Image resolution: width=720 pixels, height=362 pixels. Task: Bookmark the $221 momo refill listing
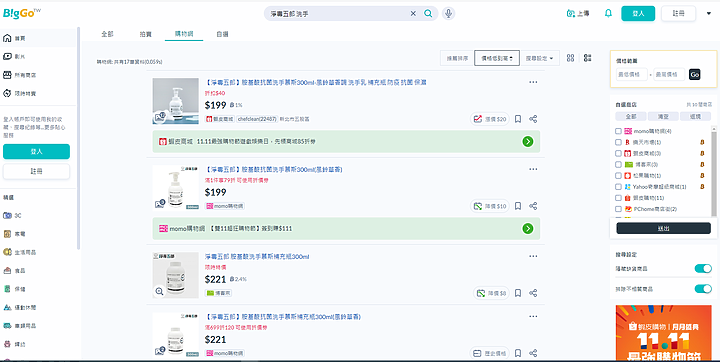518,353
